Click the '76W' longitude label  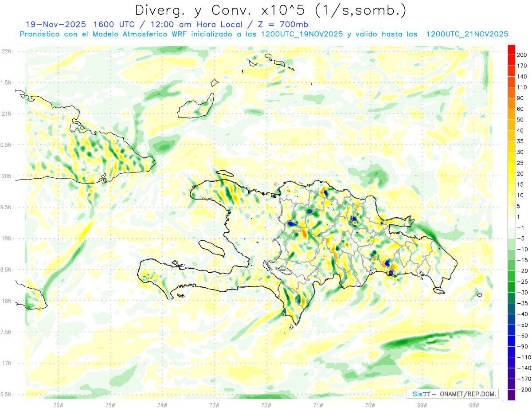coord(58,405)
